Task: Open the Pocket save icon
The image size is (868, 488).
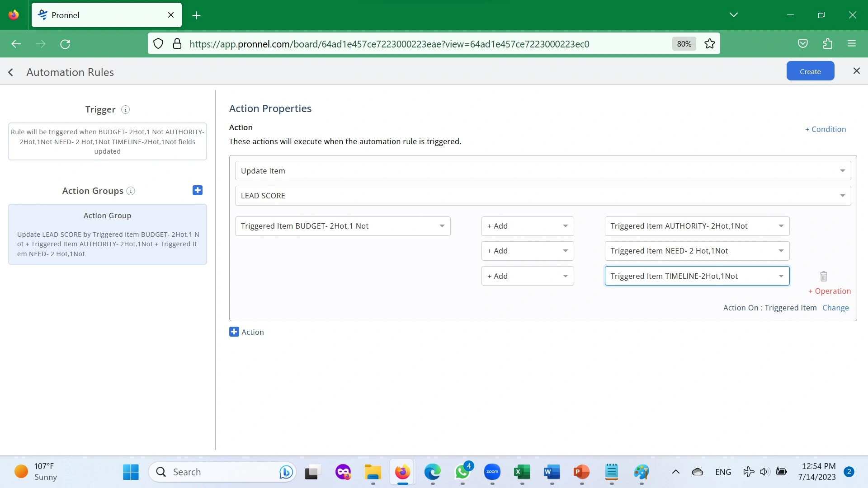Action: (803, 44)
